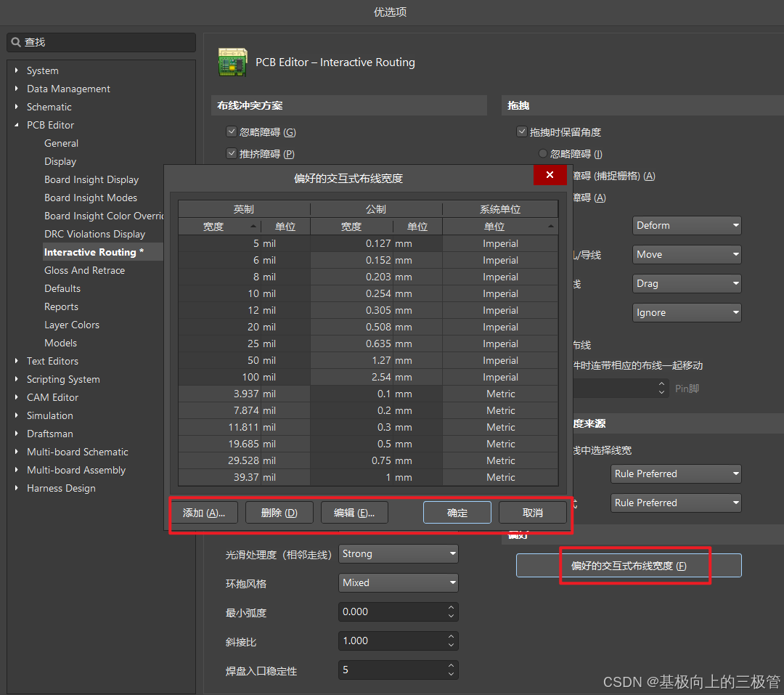The width and height of the screenshot is (784, 695).
Task: Expand Multi-board Assembly node
Action: [17, 470]
